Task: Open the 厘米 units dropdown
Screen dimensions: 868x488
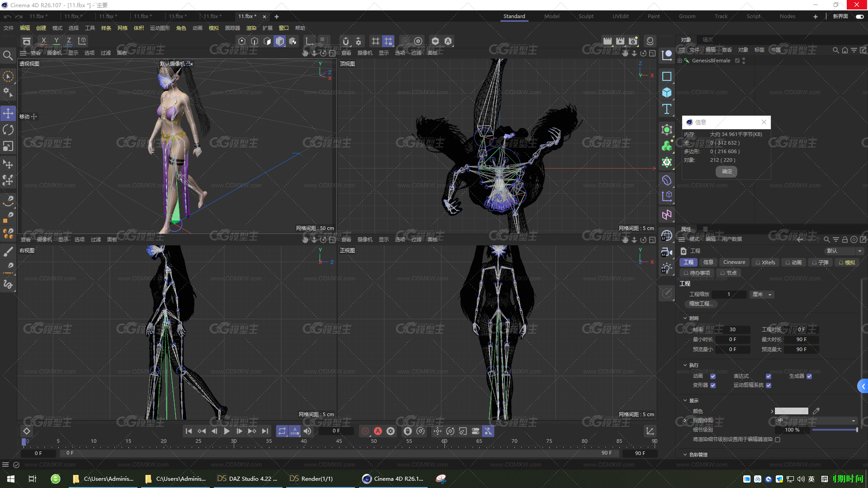Action: (762, 295)
